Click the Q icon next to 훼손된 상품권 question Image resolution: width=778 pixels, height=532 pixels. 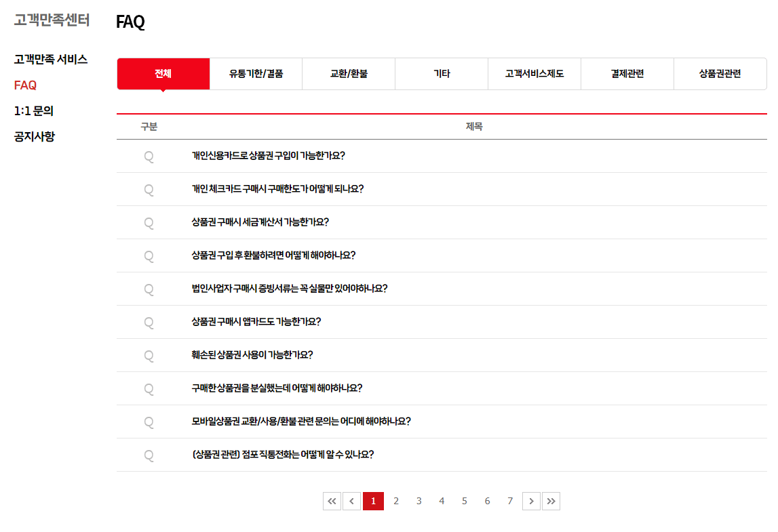149,355
